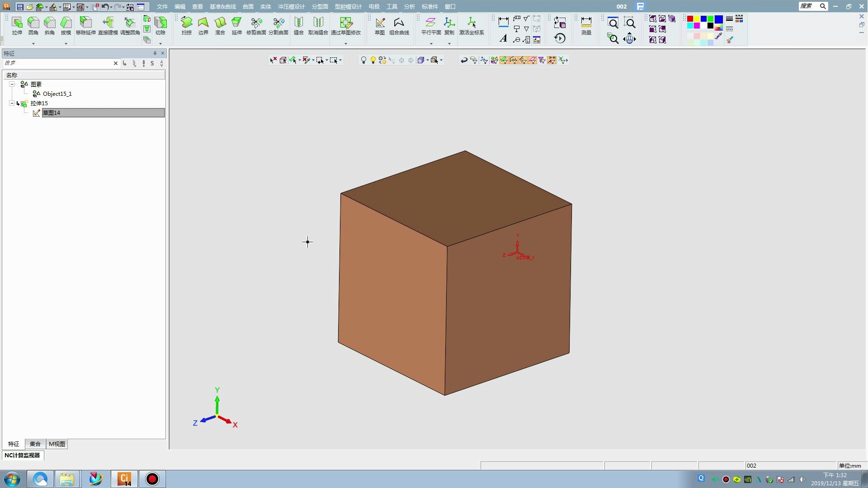The width and height of the screenshot is (868, 488).
Task: Open dropdown arrow below 切除 tool
Action: pos(160,44)
